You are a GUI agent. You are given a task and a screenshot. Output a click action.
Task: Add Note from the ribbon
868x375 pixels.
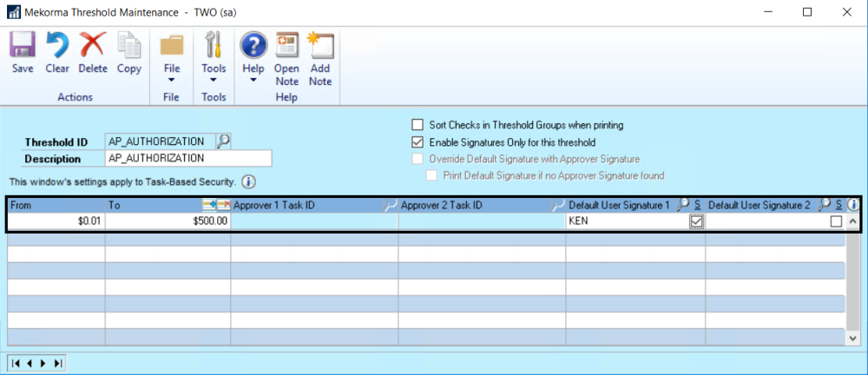[320, 59]
